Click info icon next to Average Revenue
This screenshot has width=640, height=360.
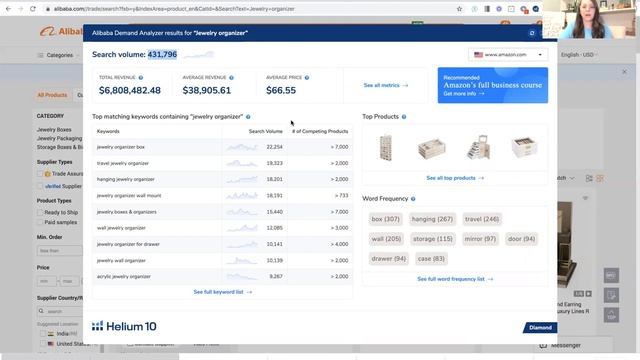tap(231, 78)
